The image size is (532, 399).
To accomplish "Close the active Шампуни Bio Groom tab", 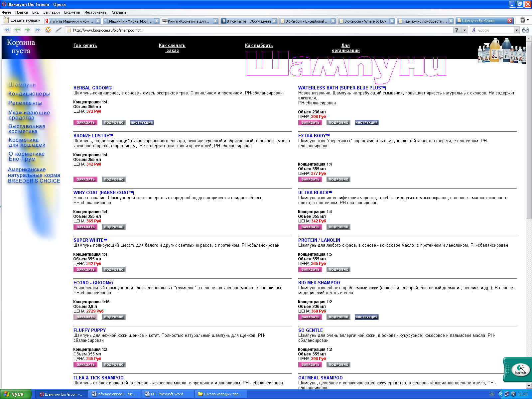I will pyautogui.click(x=509, y=21).
